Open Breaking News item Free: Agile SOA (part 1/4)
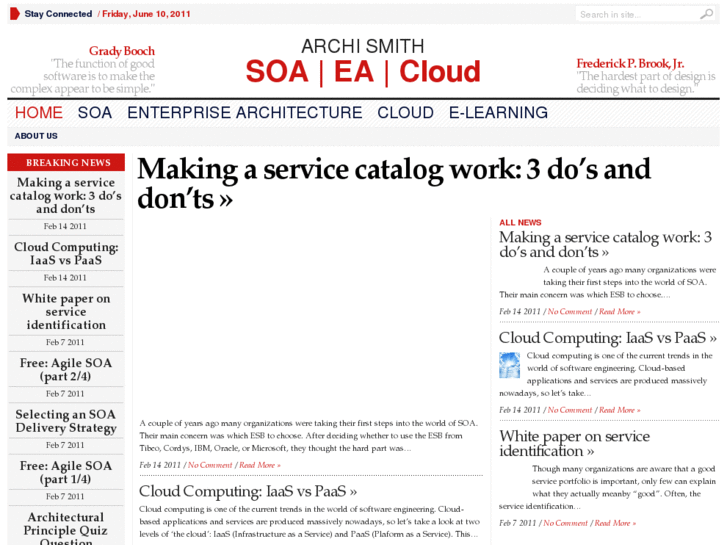 [66, 473]
